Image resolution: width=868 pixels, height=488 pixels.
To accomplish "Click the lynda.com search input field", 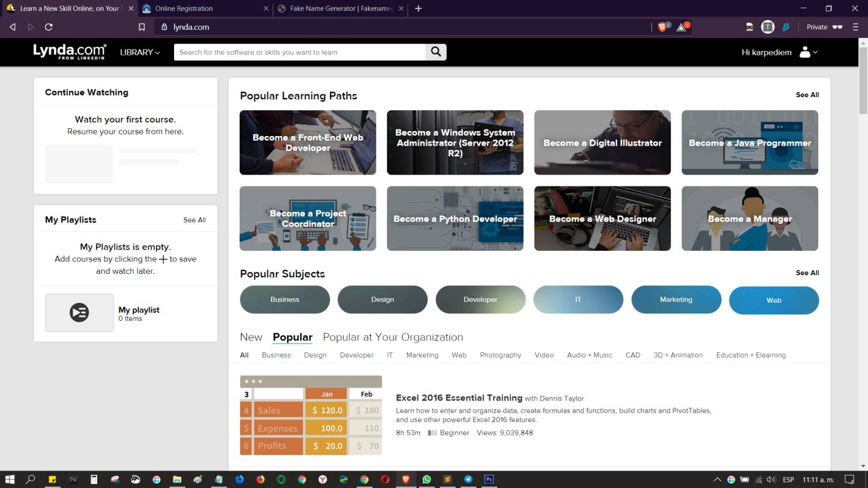I will click(300, 52).
